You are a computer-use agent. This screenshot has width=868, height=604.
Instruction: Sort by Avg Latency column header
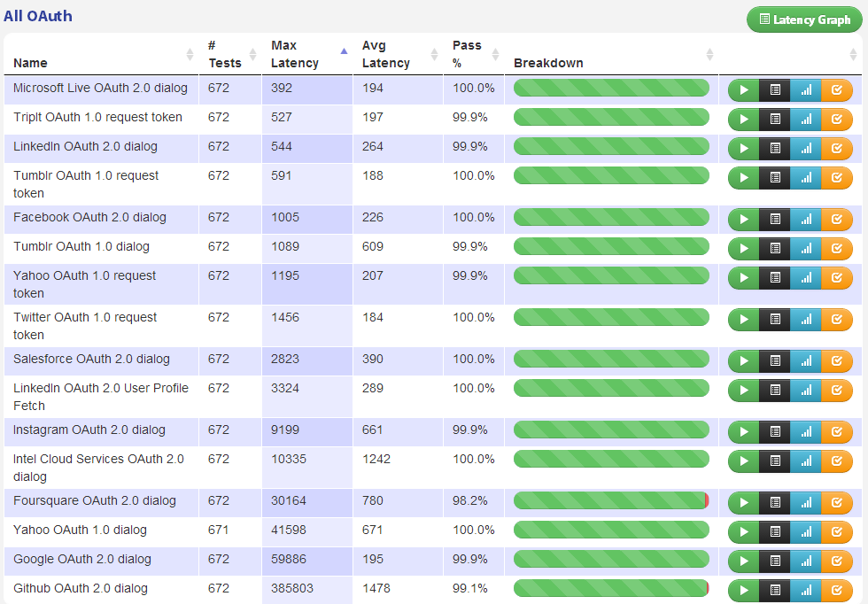(x=398, y=54)
